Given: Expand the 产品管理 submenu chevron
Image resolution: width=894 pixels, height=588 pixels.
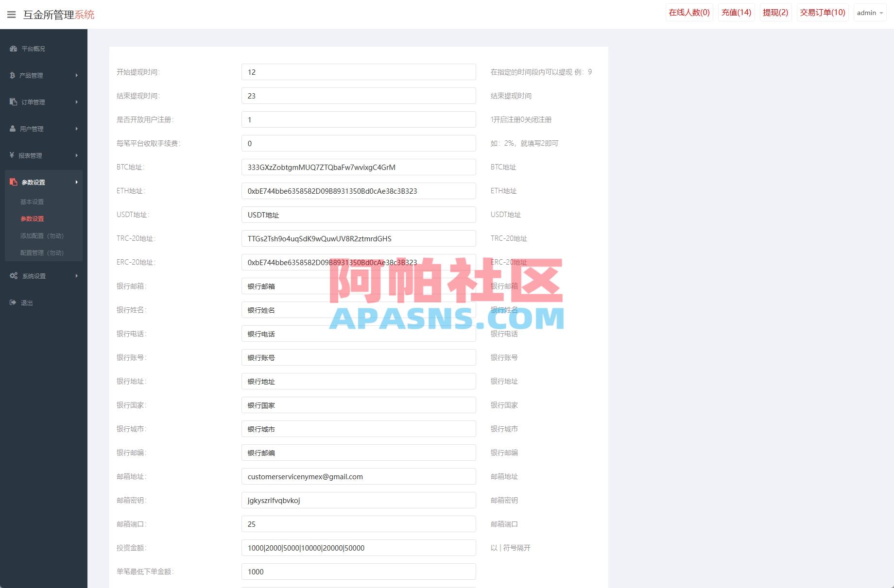Looking at the screenshot, I should [x=76, y=75].
